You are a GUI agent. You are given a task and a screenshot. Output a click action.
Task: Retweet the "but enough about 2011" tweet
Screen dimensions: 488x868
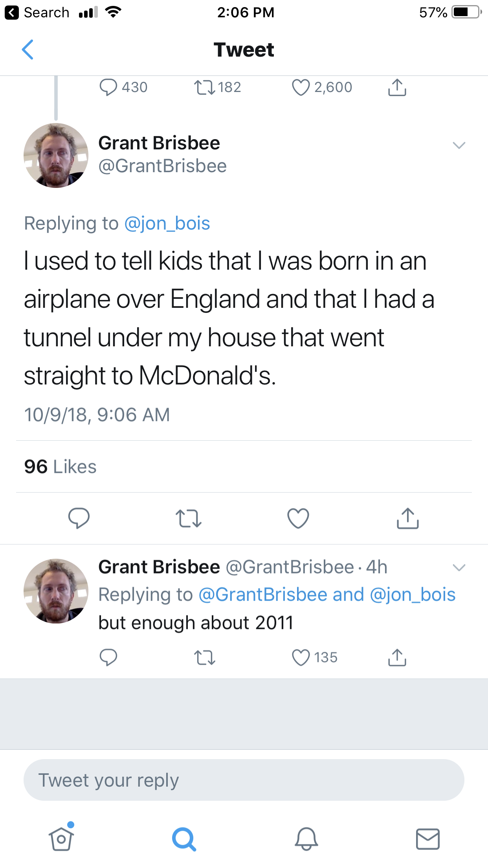[205, 657]
